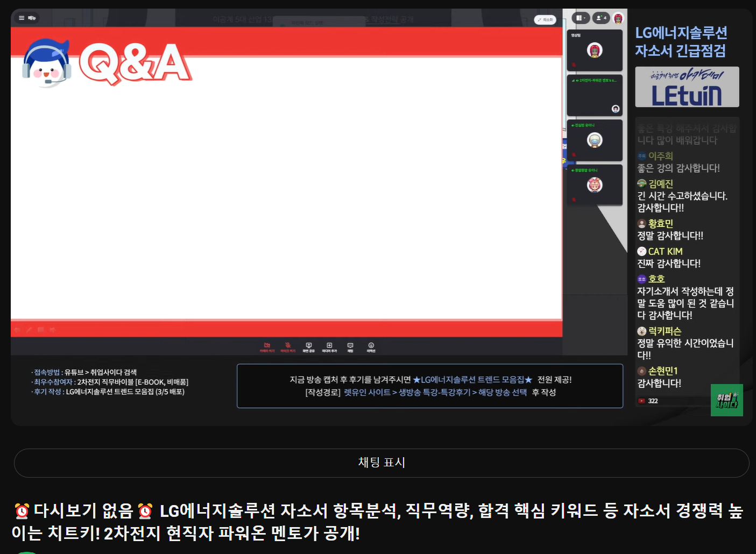The width and height of the screenshot is (756, 554).
Task: Open the reaction (리액션) icon
Action: click(x=371, y=347)
